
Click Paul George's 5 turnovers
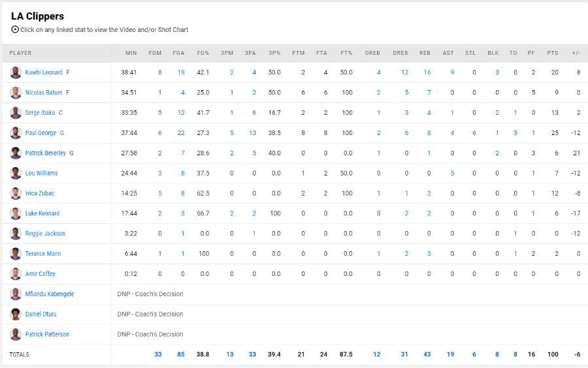515,133
